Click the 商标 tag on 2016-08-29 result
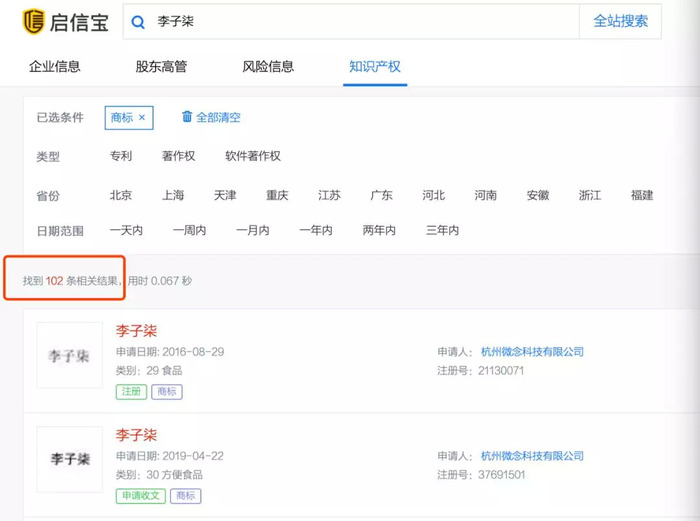Screen dimensions: 700x521 pos(167,392)
